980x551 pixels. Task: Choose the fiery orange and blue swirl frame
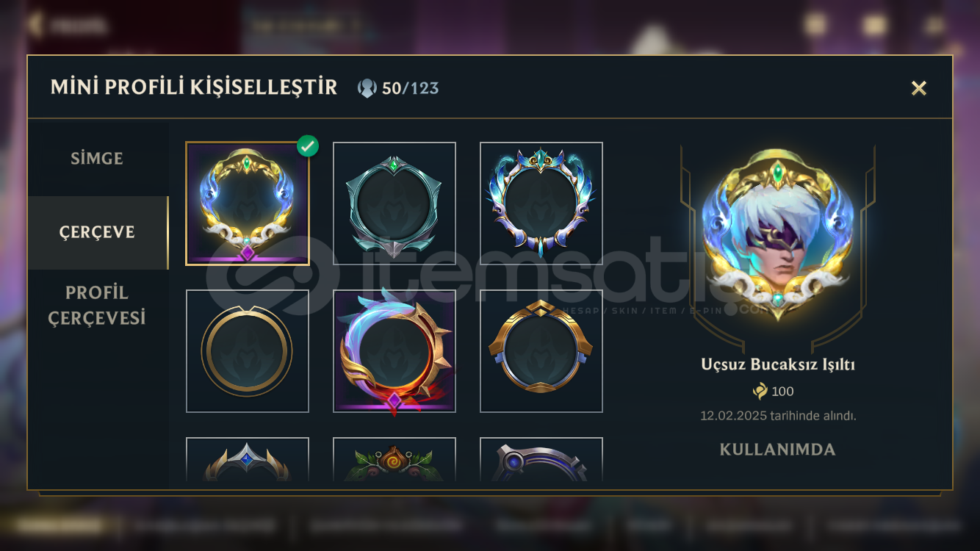[394, 351]
